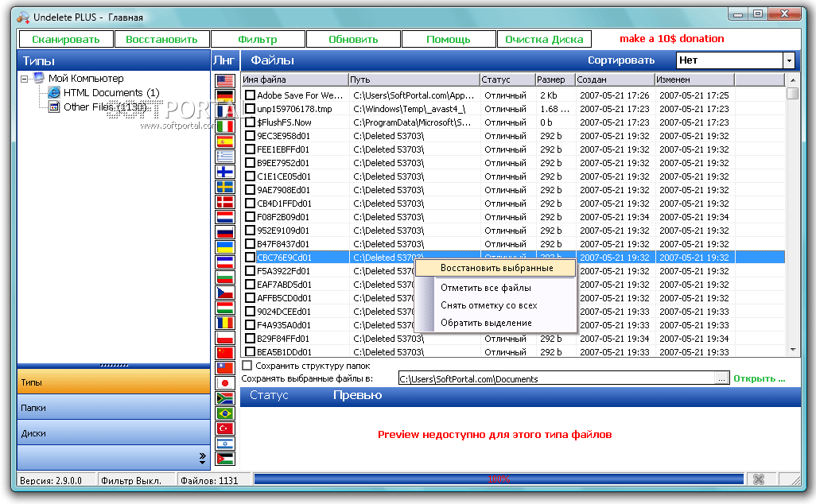Pick the Danish flag language
The image size is (816, 504).
click(225, 202)
